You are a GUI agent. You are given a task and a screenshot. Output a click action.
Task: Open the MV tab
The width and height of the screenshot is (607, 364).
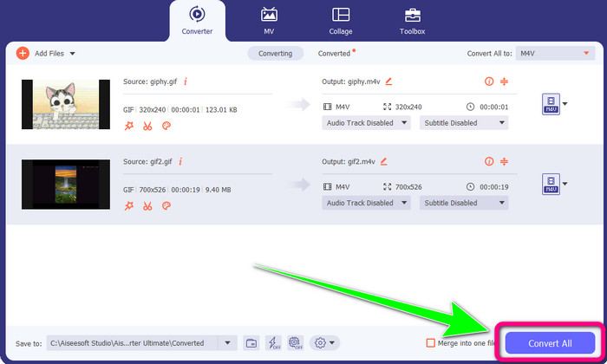(269, 21)
